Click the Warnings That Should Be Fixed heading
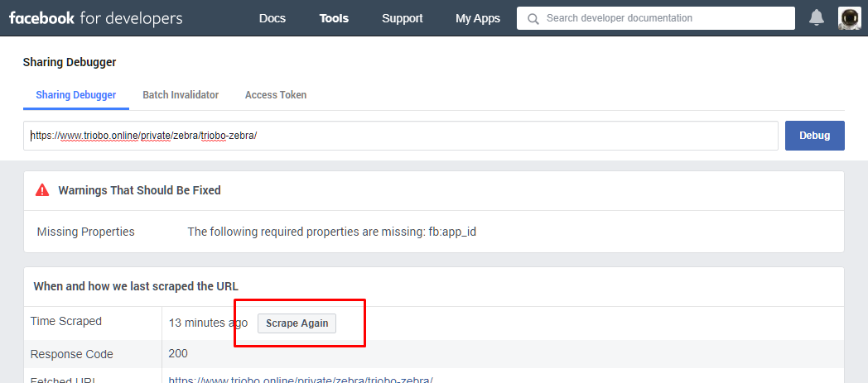868x383 pixels. (139, 190)
